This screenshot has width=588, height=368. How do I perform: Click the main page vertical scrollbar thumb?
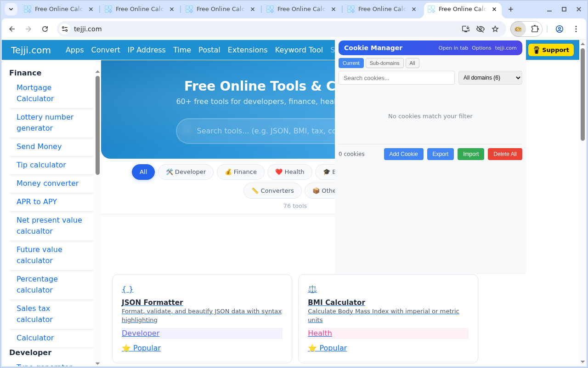[x=582, y=94]
